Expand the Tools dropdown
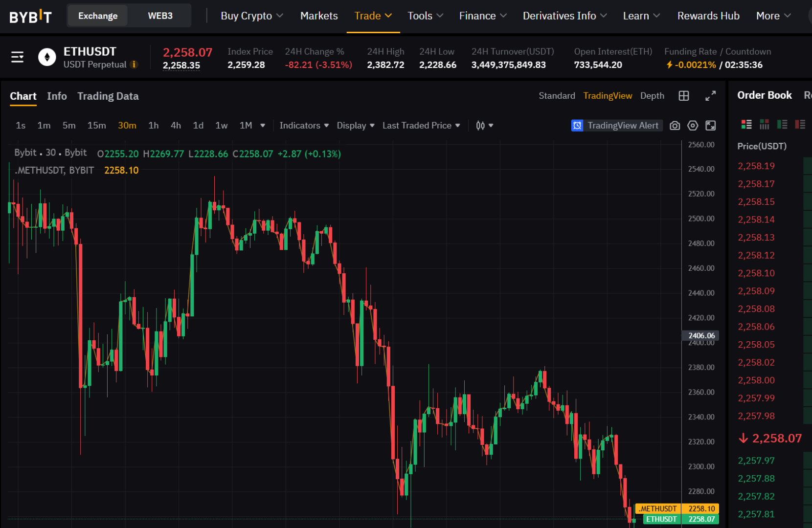The width and height of the screenshot is (812, 528). tap(426, 16)
